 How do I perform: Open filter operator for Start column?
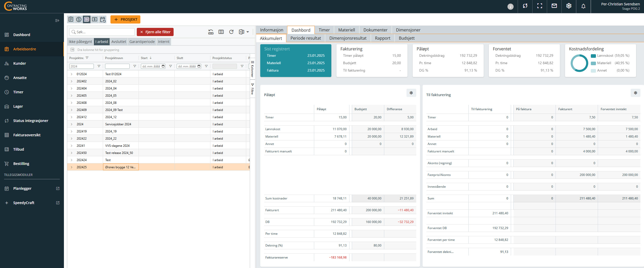coord(171,66)
